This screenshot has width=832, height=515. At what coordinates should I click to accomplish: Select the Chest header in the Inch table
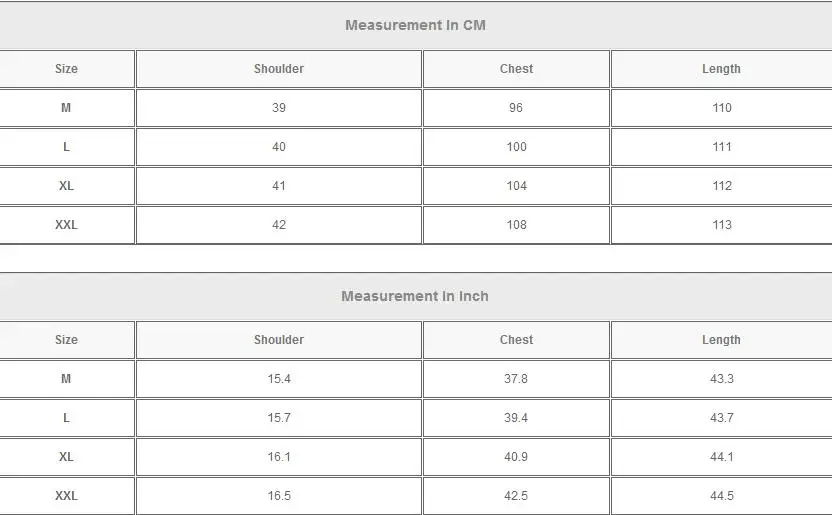point(516,340)
